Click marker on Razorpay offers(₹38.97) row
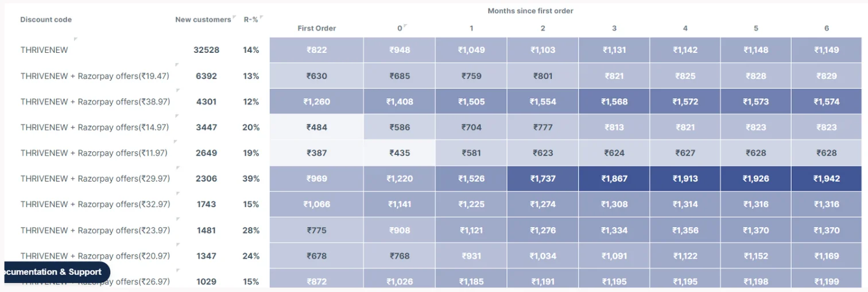 (x=178, y=90)
